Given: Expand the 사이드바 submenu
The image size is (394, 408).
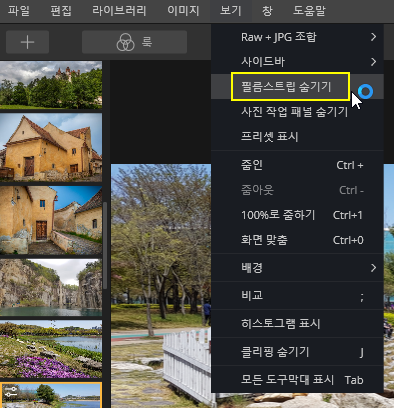Looking at the screenshot, I should click(297, 61).
